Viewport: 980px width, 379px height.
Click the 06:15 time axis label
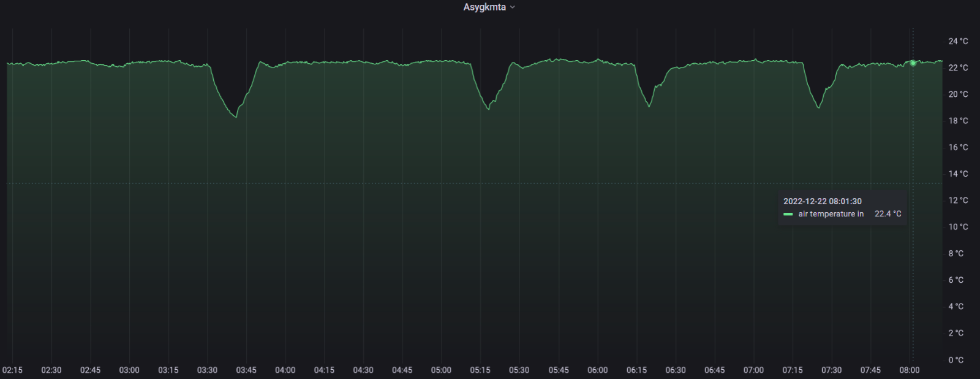point(636,370)
